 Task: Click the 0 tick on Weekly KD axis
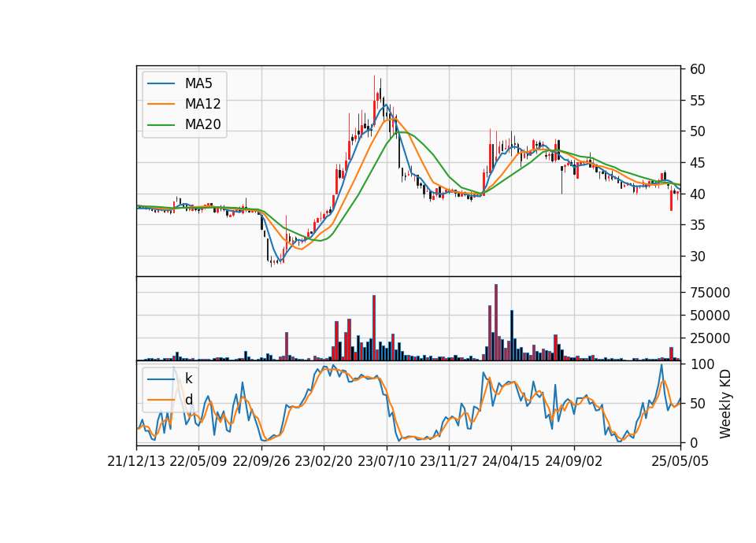694,442
